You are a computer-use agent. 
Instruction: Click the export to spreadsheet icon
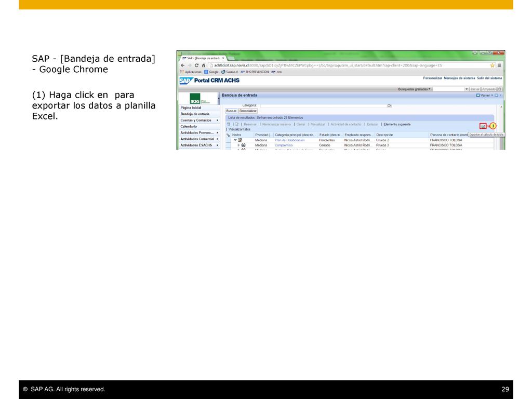(483, 126)
